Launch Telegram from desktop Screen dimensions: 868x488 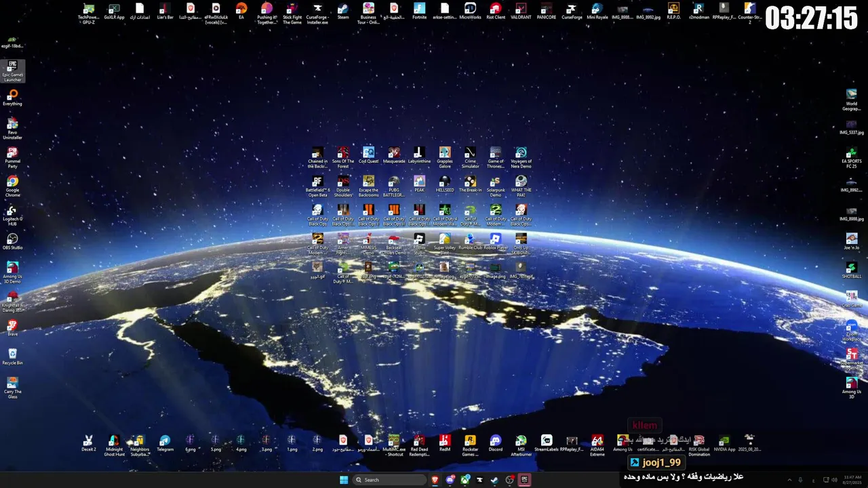pos(165,443)
